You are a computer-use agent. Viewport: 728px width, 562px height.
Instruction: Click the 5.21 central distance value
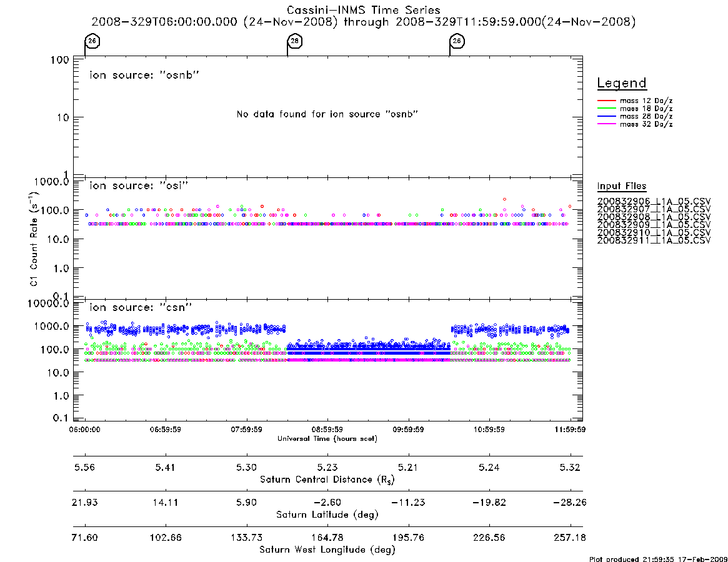click(x=408, y=467)
